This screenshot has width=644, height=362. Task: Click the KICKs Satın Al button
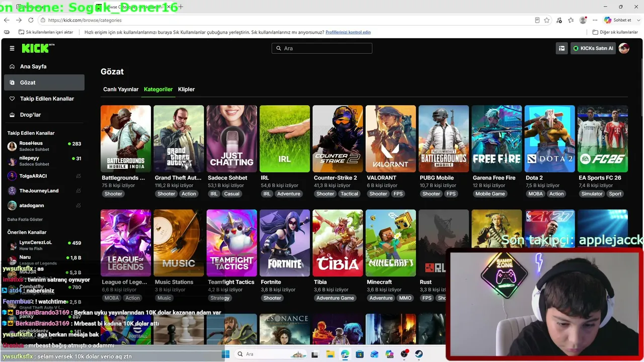(593, 48)
